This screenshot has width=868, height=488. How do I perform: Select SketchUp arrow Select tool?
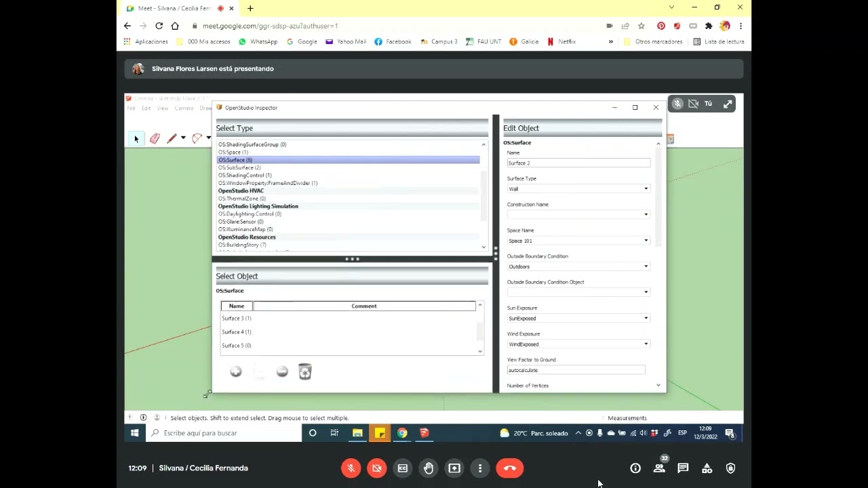click(x=136, y=138)
